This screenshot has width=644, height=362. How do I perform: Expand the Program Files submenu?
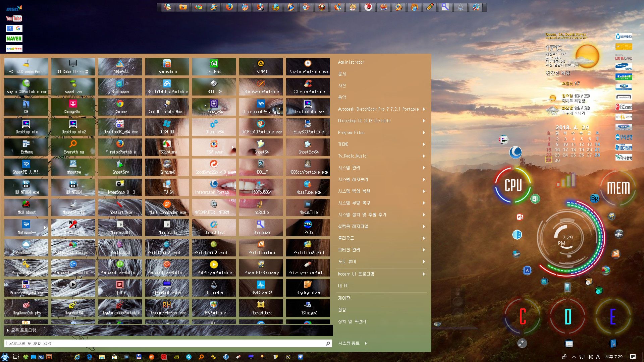coord(382,132)
